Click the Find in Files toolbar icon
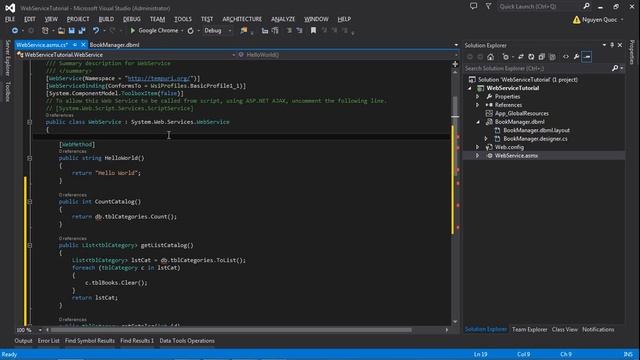640x360 pixels. pos(244,31)
